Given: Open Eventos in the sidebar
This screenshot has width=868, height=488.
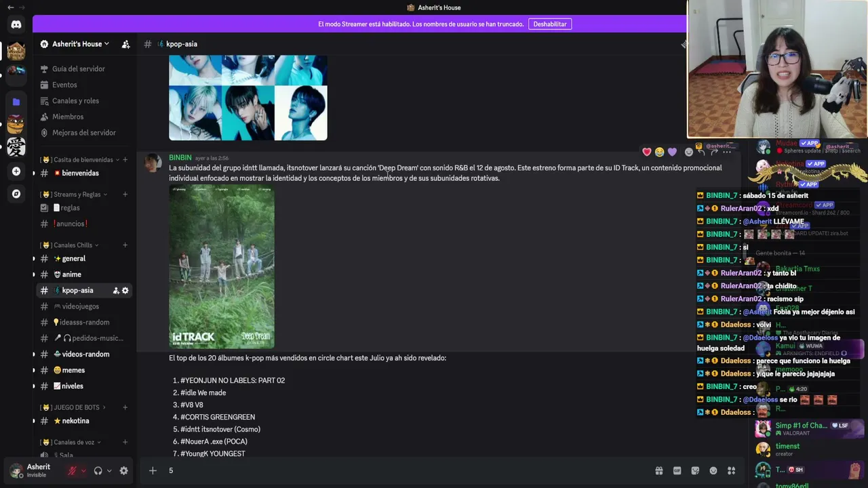Looking at the screenshot, I should click(x=85, y=85).
